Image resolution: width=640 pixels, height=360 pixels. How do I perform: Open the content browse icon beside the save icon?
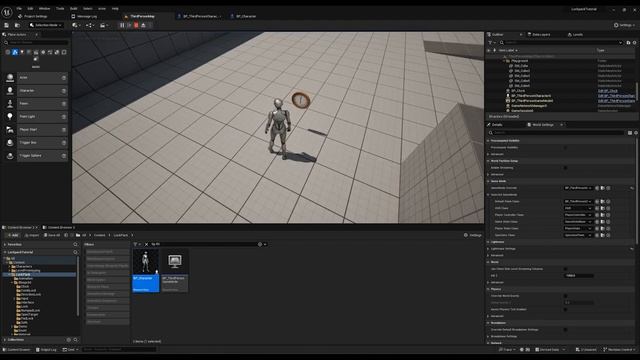(17, 25)
